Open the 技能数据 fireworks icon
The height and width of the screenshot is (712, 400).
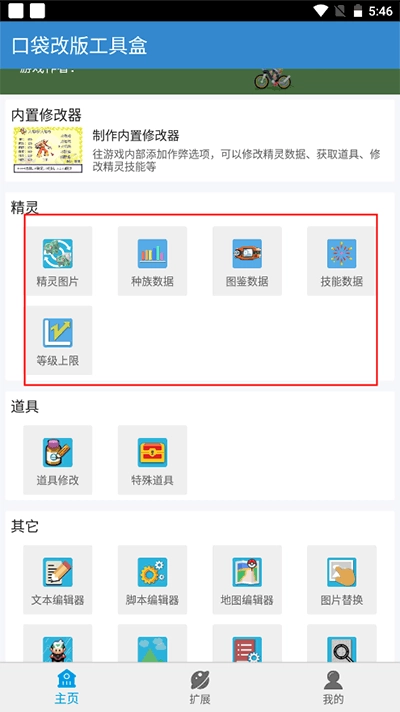coord(341,261)
